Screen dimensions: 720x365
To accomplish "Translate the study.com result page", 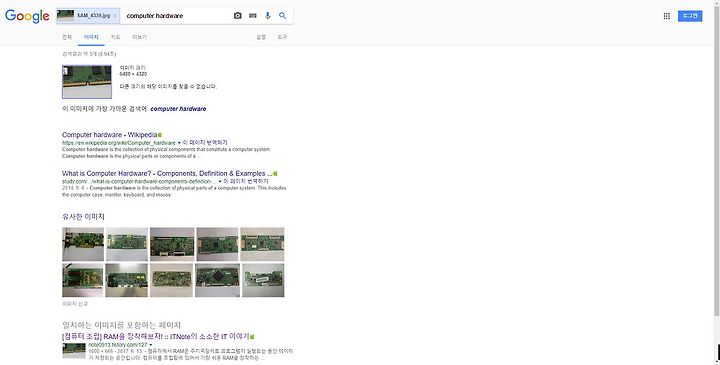I will point(246,181).
